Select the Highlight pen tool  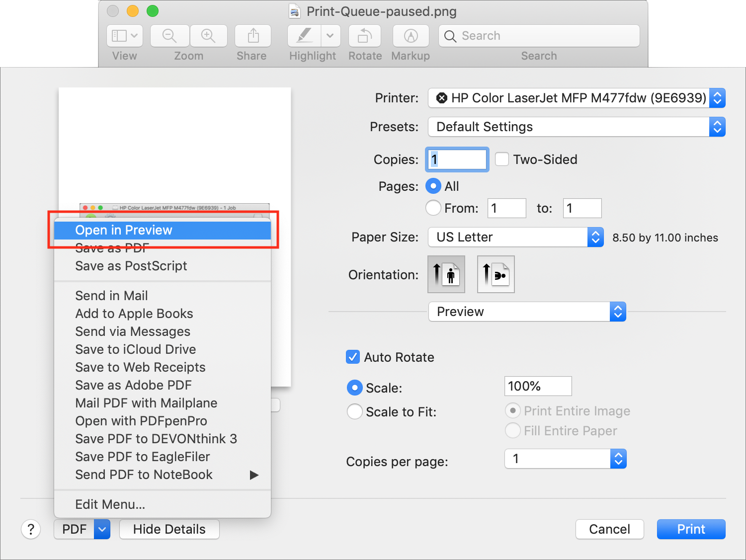pos(304,36)
